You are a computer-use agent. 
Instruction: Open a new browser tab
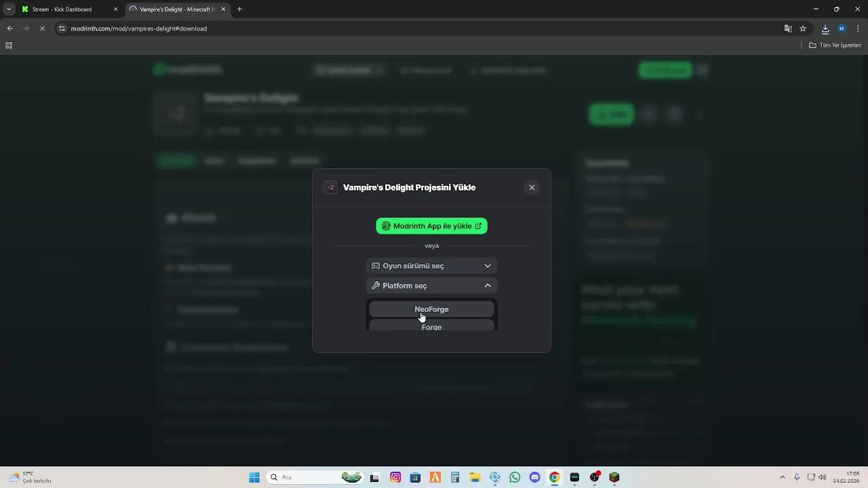[x=239, y=9]
